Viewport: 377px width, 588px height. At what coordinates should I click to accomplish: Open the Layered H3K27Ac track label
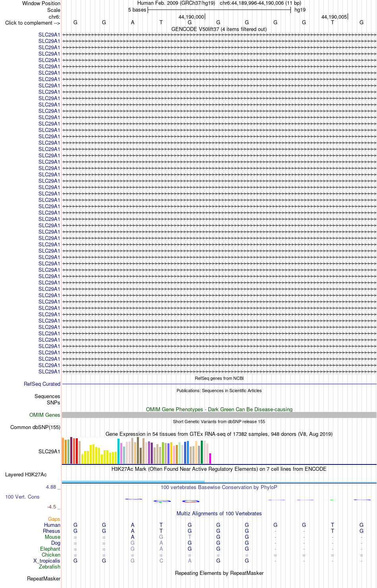(26, 475)
